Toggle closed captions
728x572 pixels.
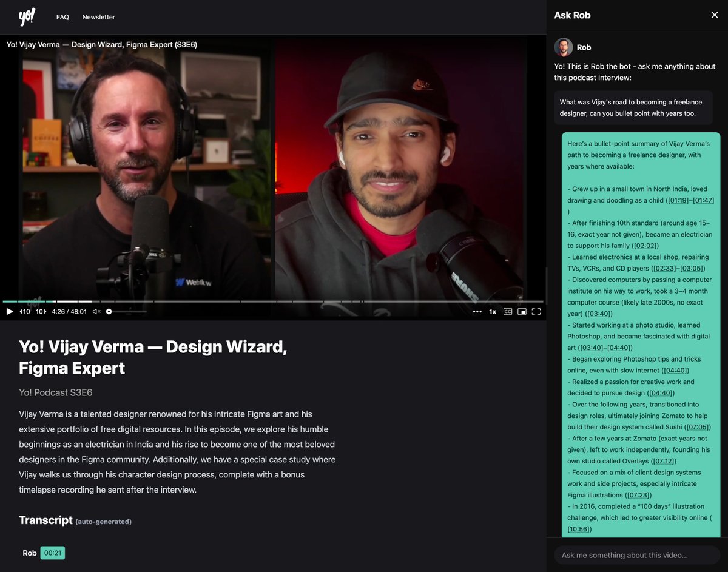(x=507, y=312)
